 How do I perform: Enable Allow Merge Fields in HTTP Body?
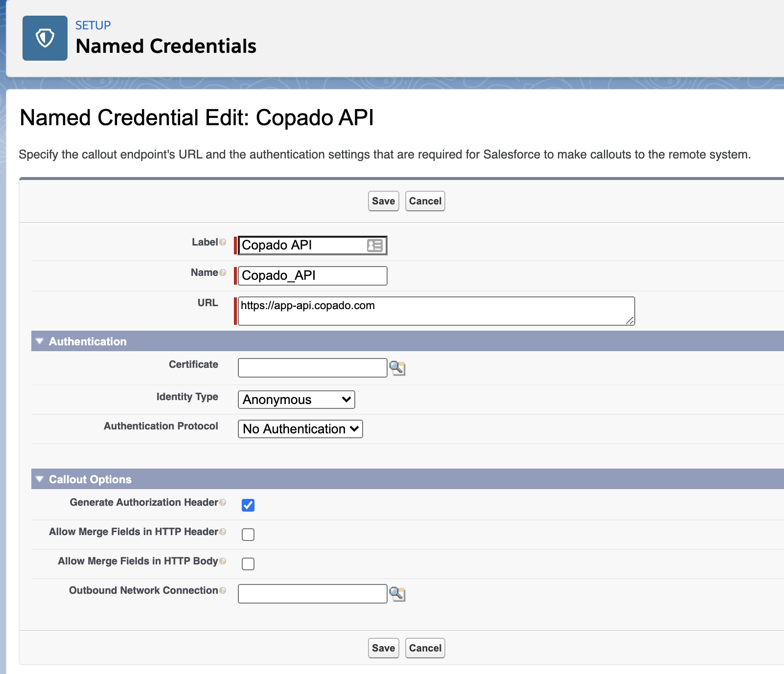(248, 564)
